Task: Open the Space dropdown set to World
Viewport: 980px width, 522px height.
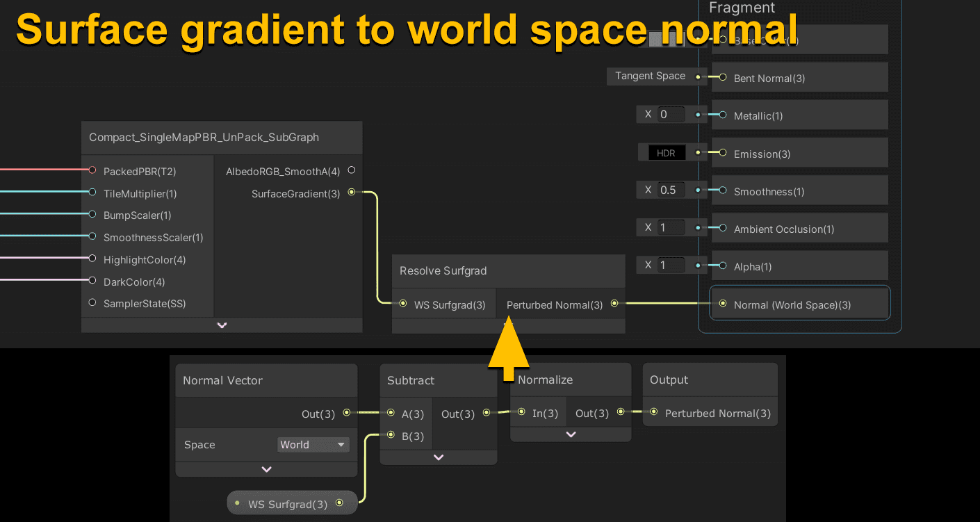Action: click(313, 445)
